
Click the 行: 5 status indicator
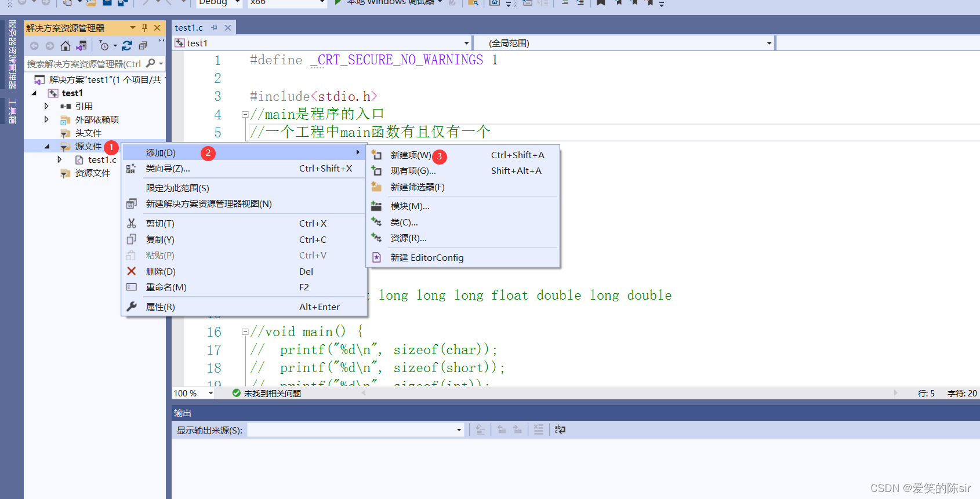926,393
